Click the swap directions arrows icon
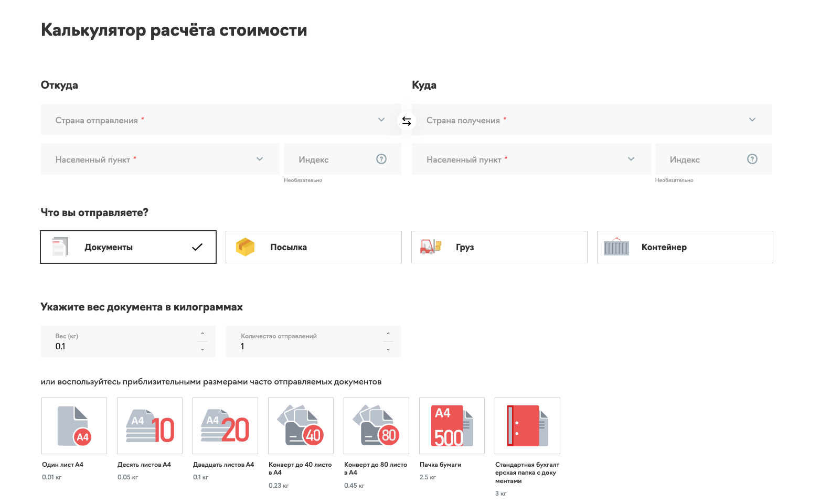Image resolution: width=820 pixels, height=504 pixels. tap(407, 121)
